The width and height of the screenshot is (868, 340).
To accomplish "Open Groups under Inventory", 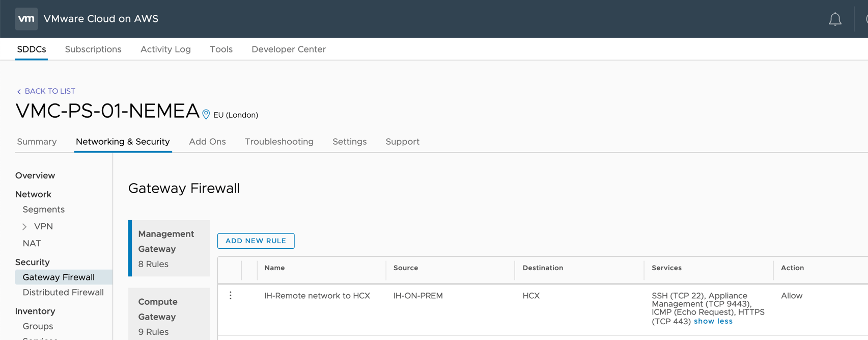I will (38, 326).
